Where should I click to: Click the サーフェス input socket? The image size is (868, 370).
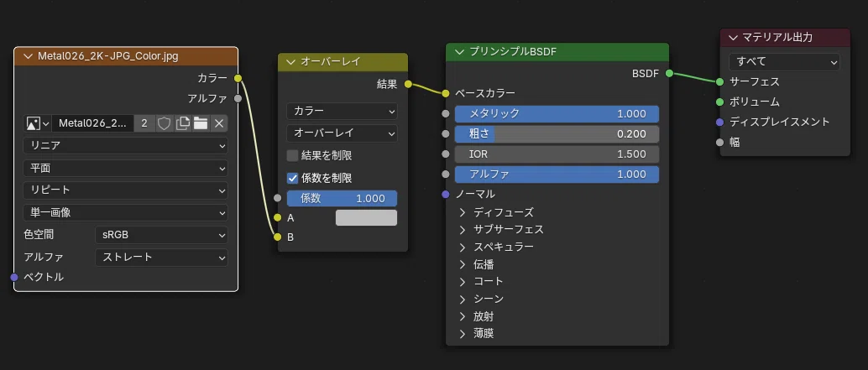719,82
